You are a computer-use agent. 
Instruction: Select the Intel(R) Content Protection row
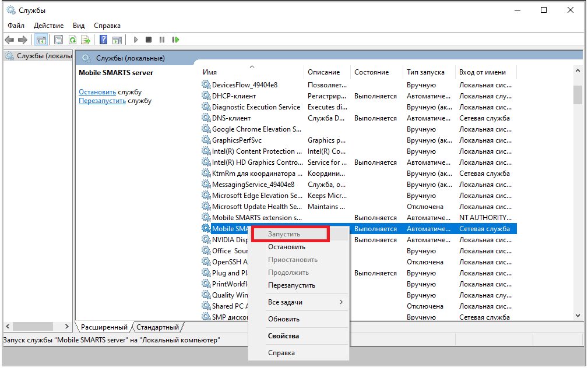point(359,151)
